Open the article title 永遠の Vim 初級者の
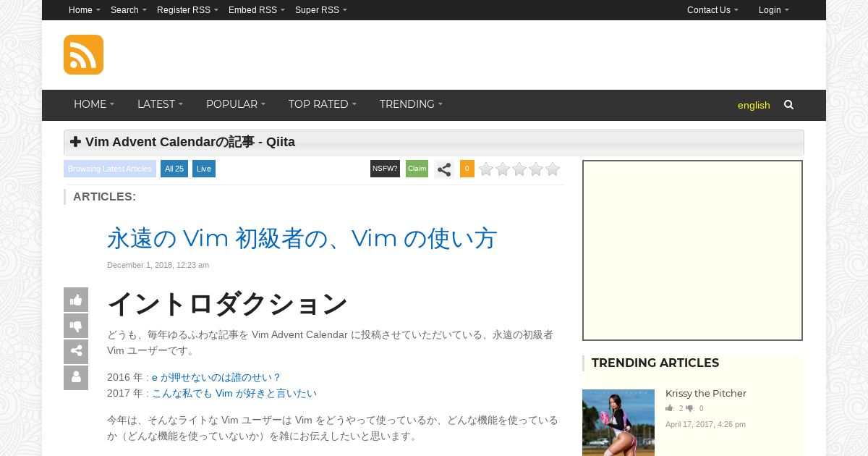 click(x=302, y=238)
